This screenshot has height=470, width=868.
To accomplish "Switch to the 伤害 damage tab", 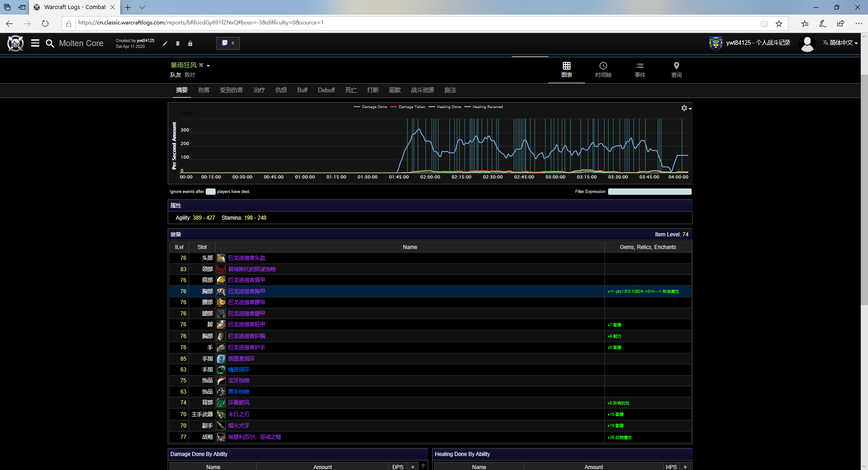I will pos(203,90).
